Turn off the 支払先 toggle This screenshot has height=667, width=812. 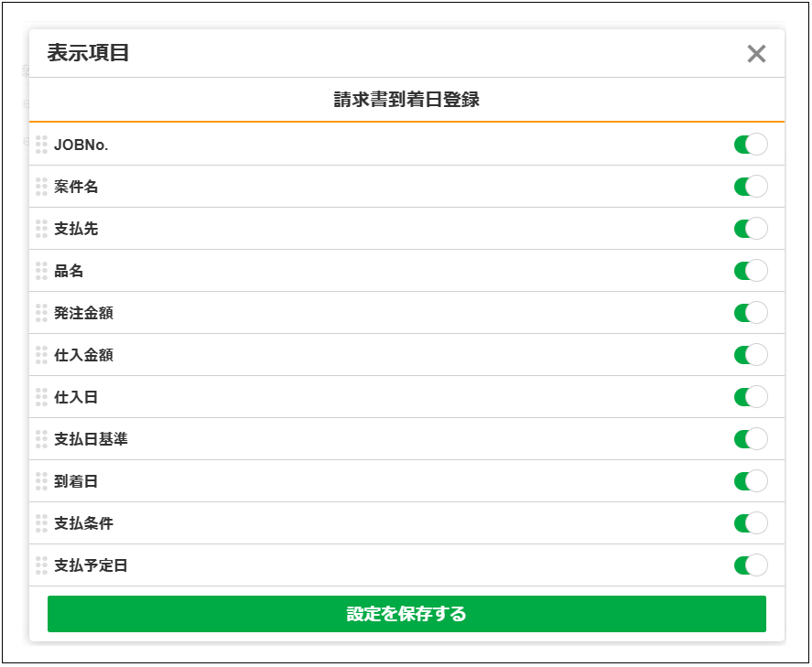click(750, 229)
